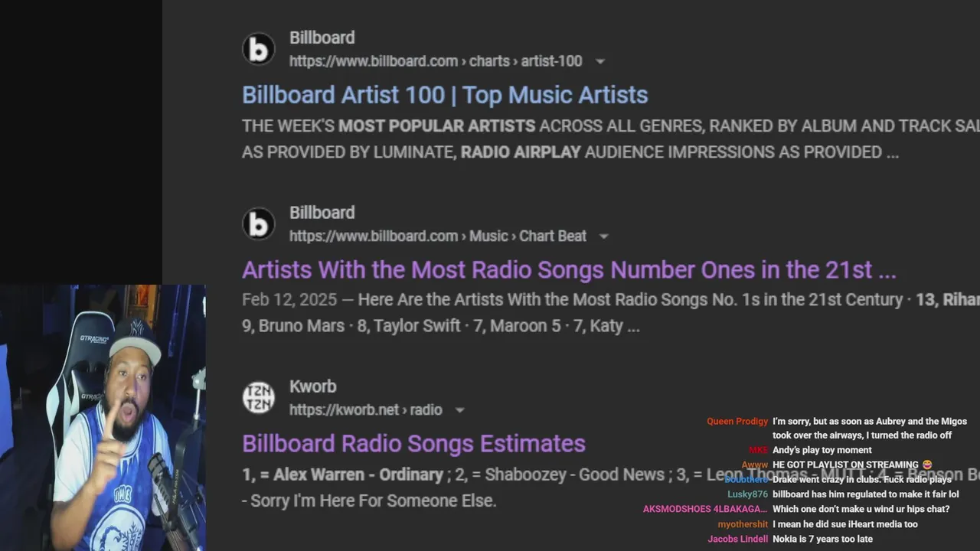This screenshot has width=980, height=551.
Task: Click the first Billboard site name
Action: (322, 37)
